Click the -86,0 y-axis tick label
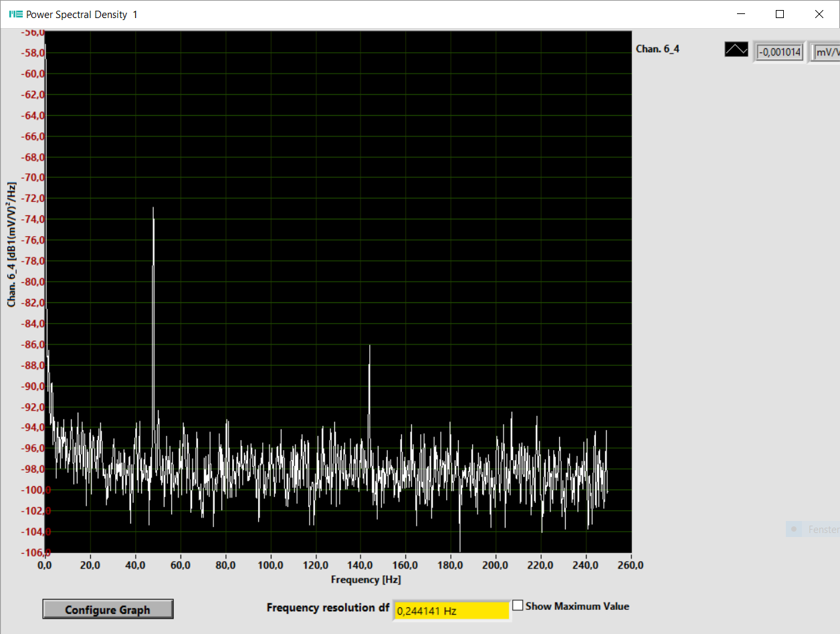Viewport: 840px width, 634px height. click(x=32, y=344)
